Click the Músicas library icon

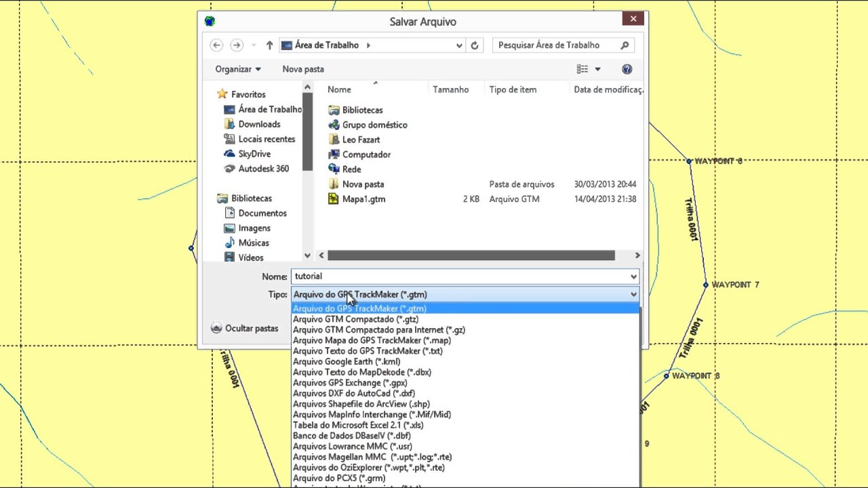[229, 243]
